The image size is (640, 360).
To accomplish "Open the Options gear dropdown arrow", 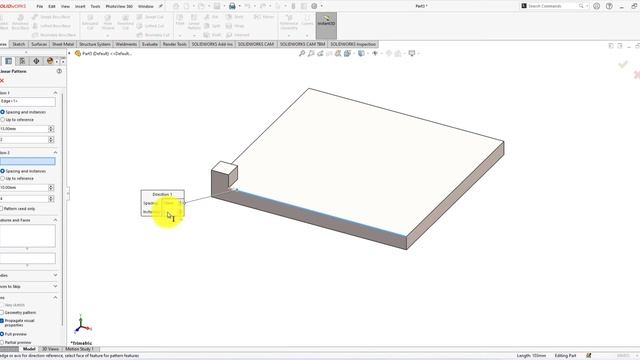I will click(322, 6).
